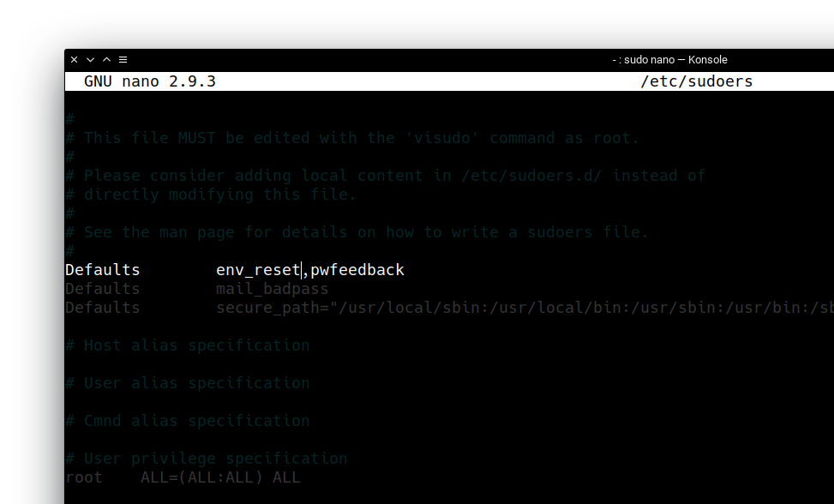Click the '# Please consider adding local content' line
Image resolution: width=834 pixels, height=504 pixels.
[384, 175]
